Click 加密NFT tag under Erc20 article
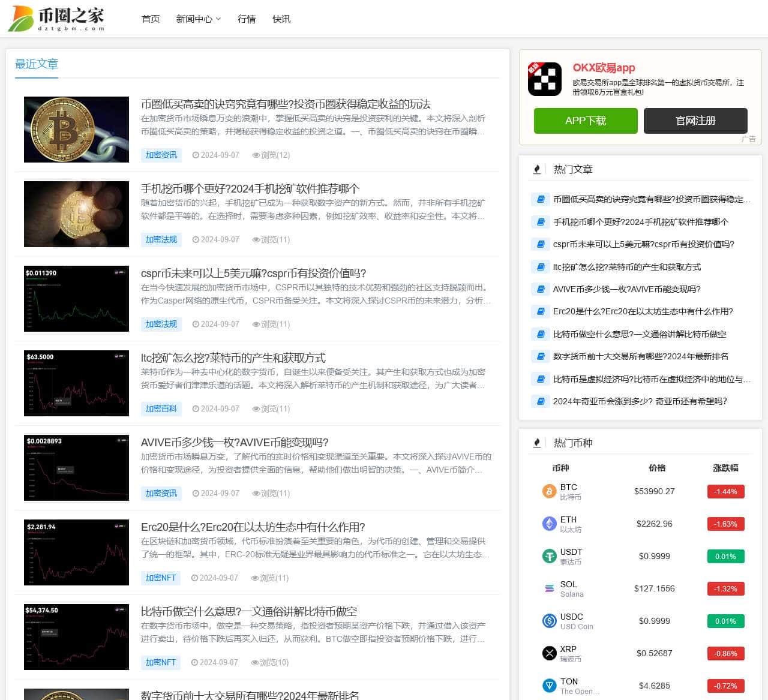 tap(161, 578)
